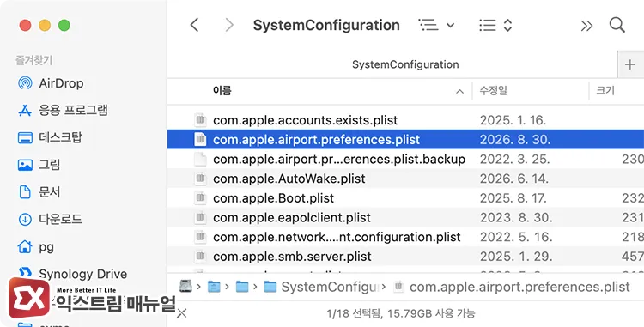Click the SystemConfiguration window title

click(x=326, y=25)
